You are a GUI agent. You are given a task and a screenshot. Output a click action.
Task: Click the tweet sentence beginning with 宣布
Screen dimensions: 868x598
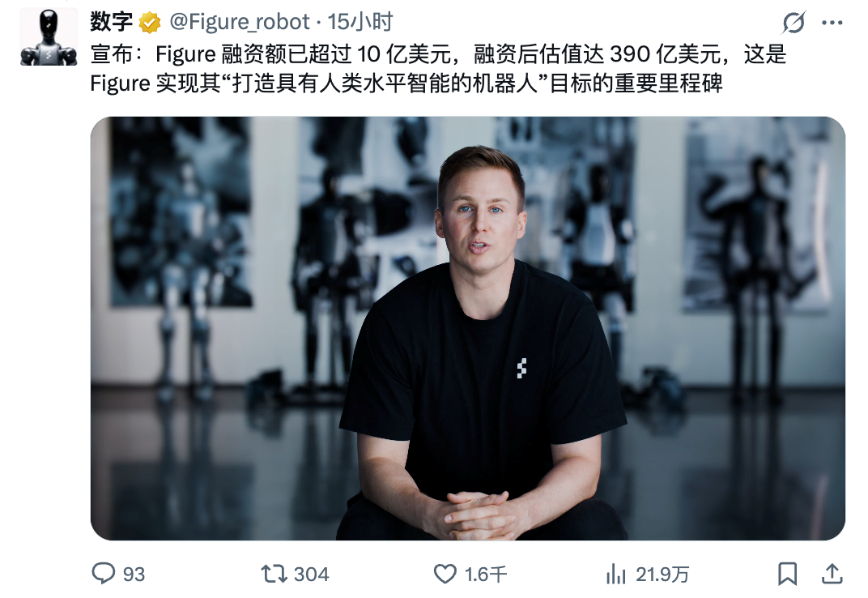click(438, 69)
